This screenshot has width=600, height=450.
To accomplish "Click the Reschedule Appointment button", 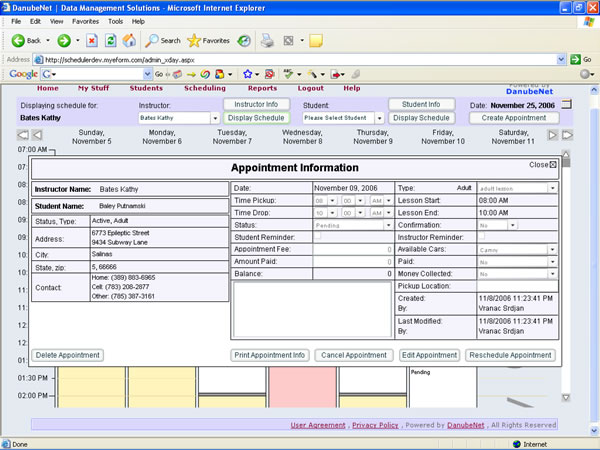I will [x=510, y=355].
